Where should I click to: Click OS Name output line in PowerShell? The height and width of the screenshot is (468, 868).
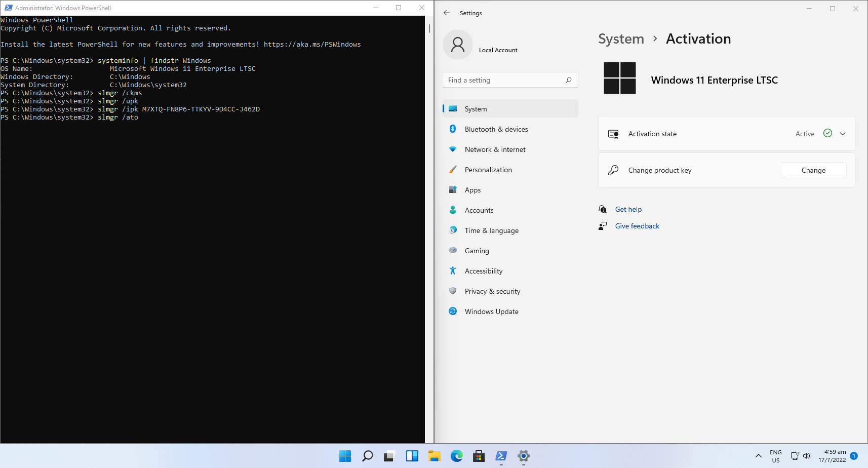tap(128, 69)
